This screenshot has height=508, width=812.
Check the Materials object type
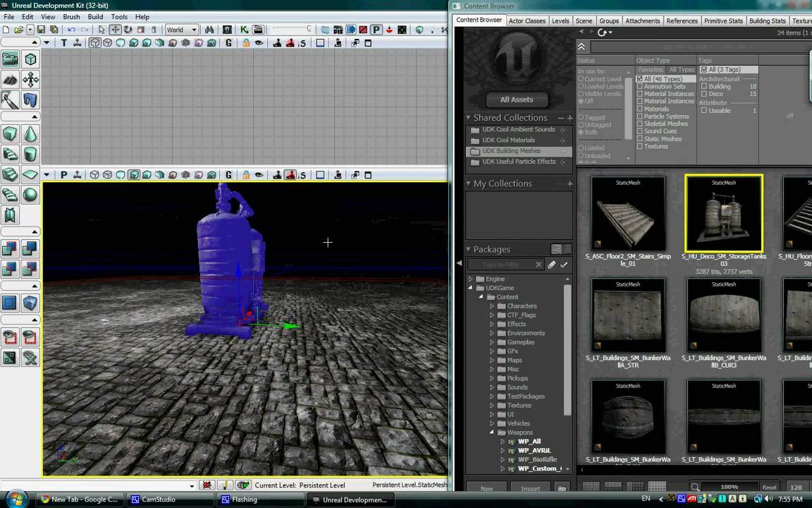coord(639,109)
